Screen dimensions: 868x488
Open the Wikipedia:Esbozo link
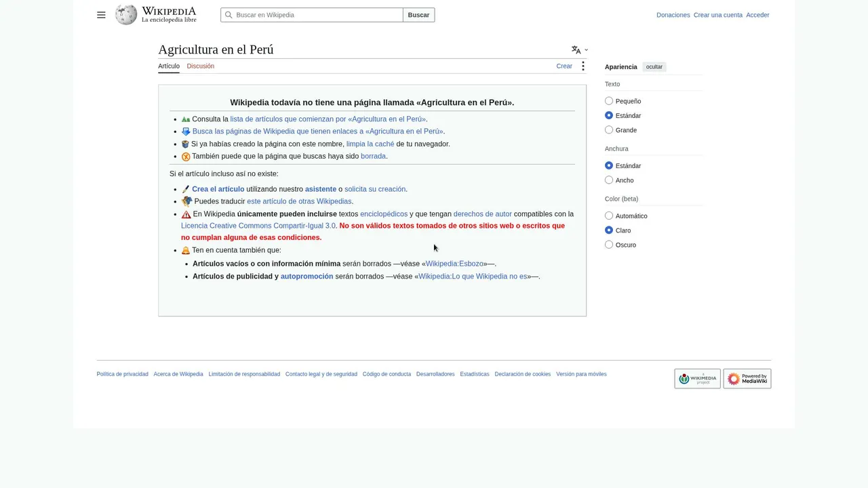[x=454, y=264]
